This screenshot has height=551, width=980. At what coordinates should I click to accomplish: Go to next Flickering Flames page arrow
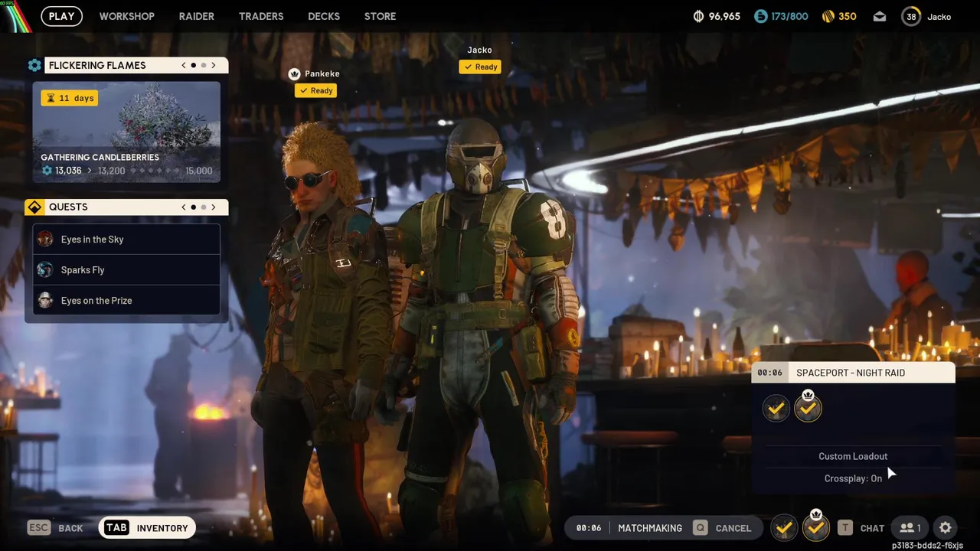click(214, 65)
